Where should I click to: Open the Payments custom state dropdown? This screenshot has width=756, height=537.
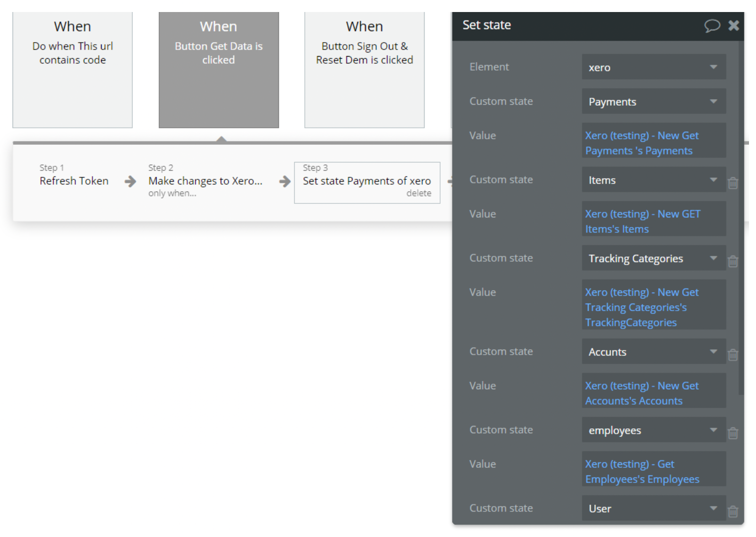pyautogui.click(x=654, y=102)
